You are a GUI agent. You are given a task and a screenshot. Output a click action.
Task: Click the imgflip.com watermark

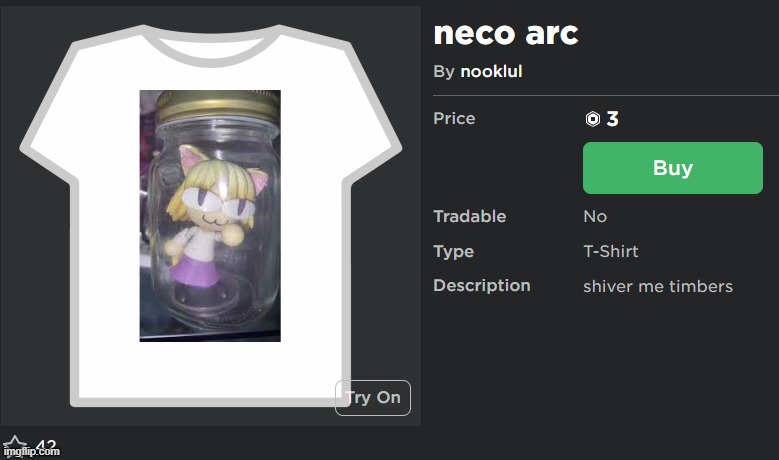pos(30,452)
